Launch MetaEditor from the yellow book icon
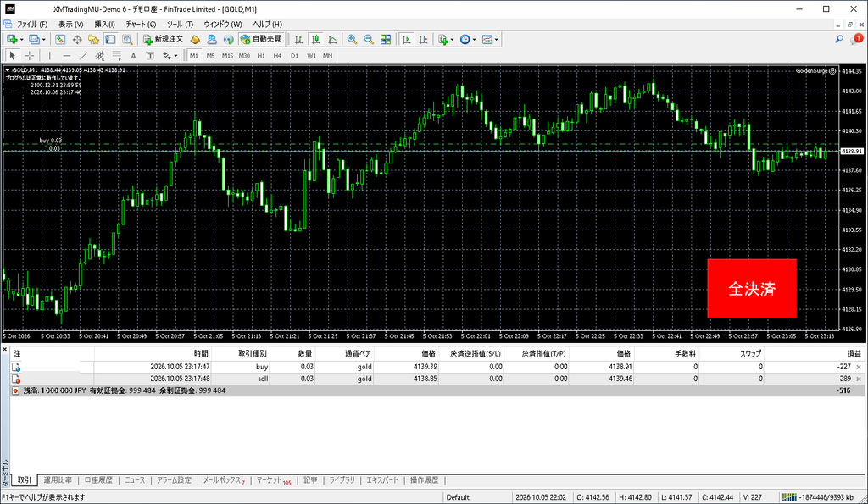The height and width of the screenshot is (504, 868). pos(195,39)
